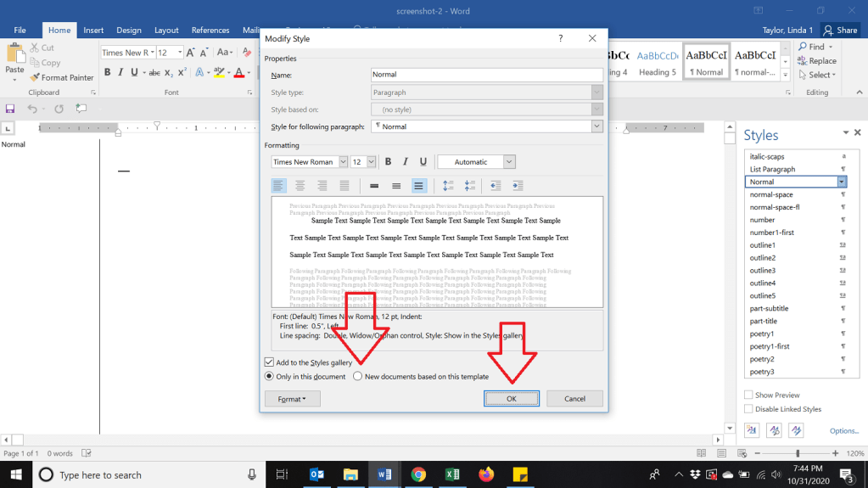Confirm the dialog with OK

pyautogui.click(x=511, y=398)
